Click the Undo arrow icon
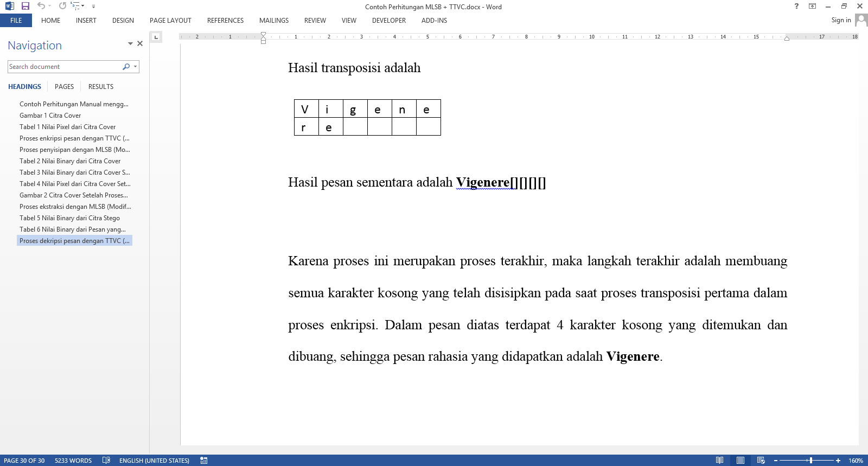This screenshot has height=466, width=868. click(41, 6)
